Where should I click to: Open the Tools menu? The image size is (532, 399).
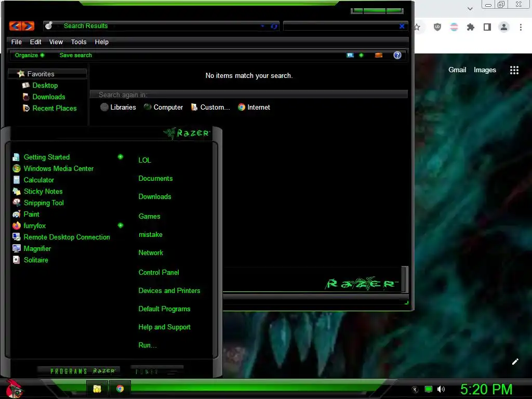pyautogui.click(x=79, y=42)
